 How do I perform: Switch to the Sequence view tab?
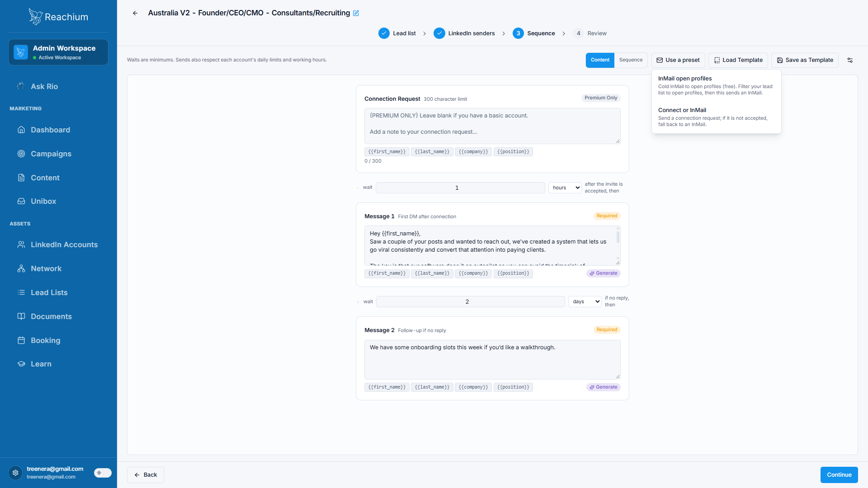click(631, 60)
